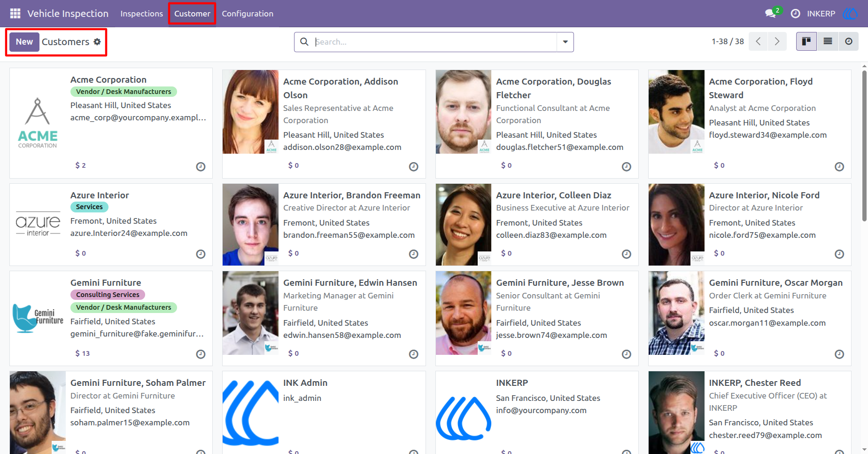
Task: Open the INK Admin customer card title
Action: click(305, 383)
